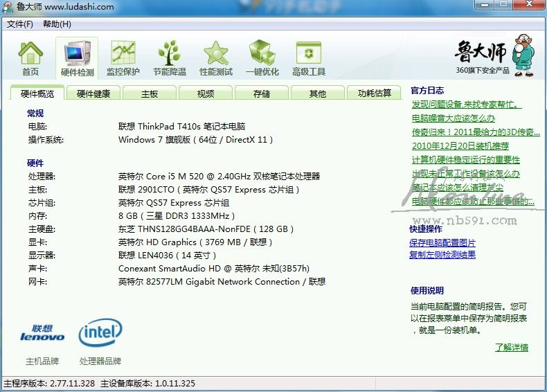Click the Intel processor brand logo
The width and height of the screenshot is (547, 392).
click(100, 332)
